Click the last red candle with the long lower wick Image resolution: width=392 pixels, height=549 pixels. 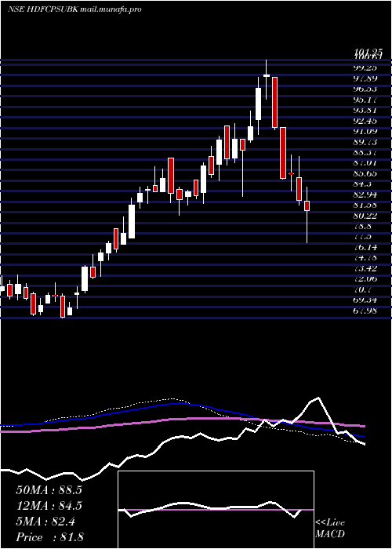tap(307, 205)
